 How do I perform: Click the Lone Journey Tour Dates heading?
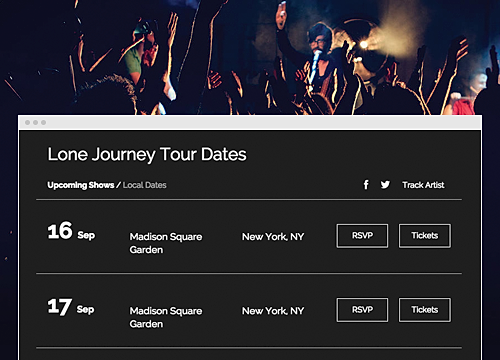click(147, 154)
